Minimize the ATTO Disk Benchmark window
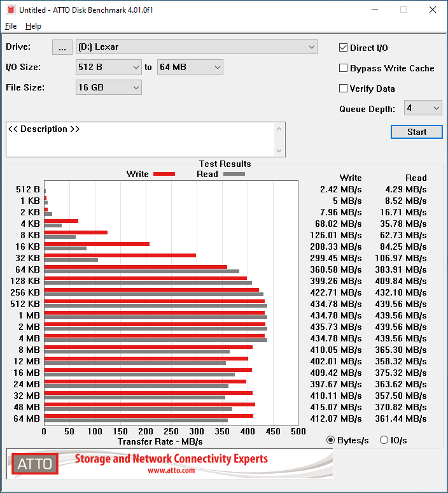 tap(374, 10)
